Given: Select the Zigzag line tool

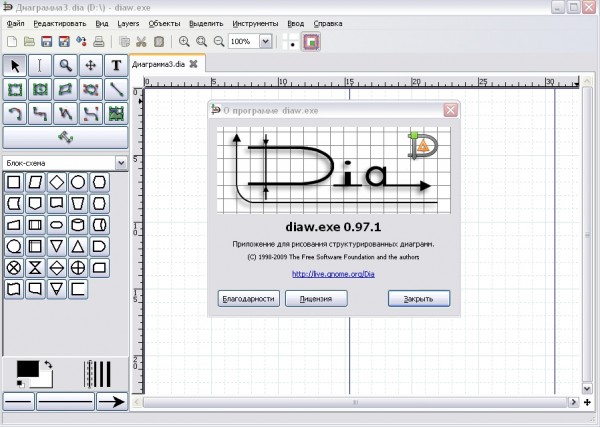Looking at the screenshot, I should click(40, 114).
